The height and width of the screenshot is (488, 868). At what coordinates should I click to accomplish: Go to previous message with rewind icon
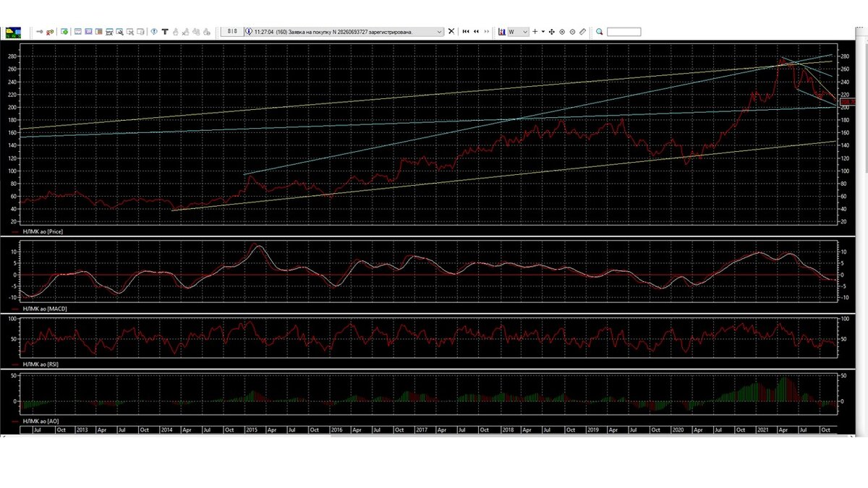click(x=477, y=32)
